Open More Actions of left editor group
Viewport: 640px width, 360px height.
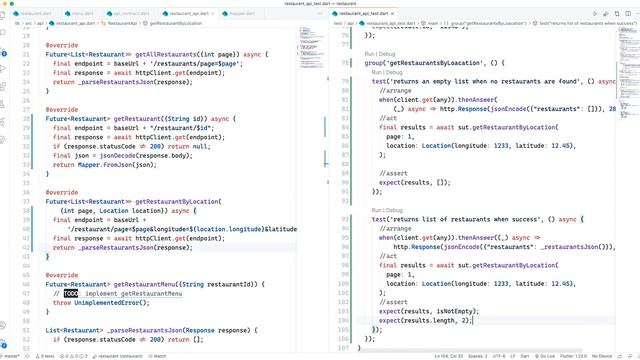tap(320, 13)
